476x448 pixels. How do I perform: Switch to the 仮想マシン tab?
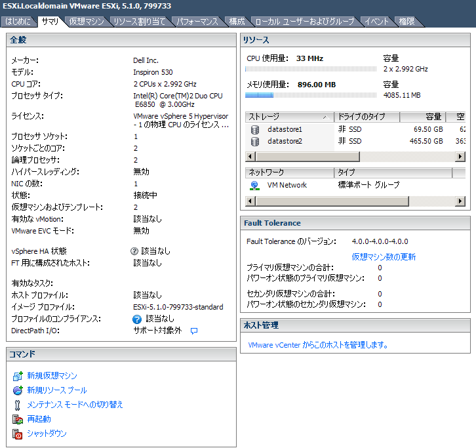(x=87, y=22)
